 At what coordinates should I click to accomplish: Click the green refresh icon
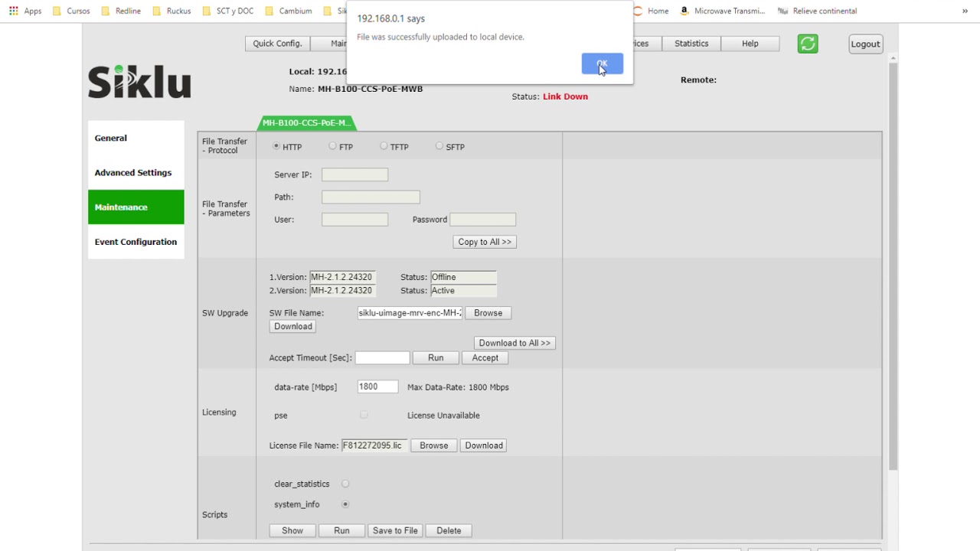pos(808,44)
